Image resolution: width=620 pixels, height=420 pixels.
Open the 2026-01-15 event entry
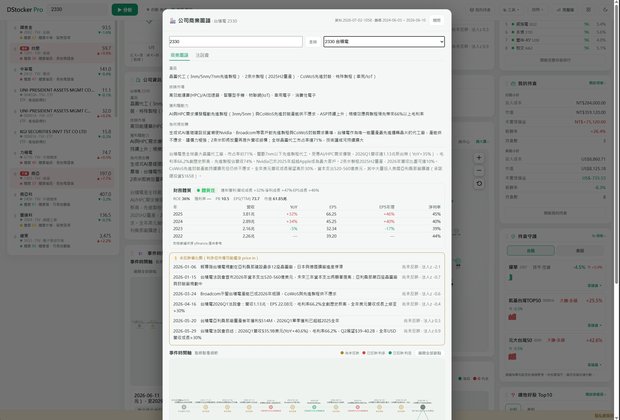307,280
